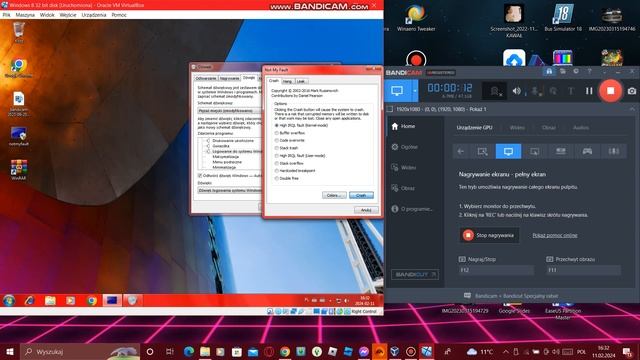The height and width of the screenshot is (360, 640).
Task: Click the F12 hotkey input field
Action: 496,270
